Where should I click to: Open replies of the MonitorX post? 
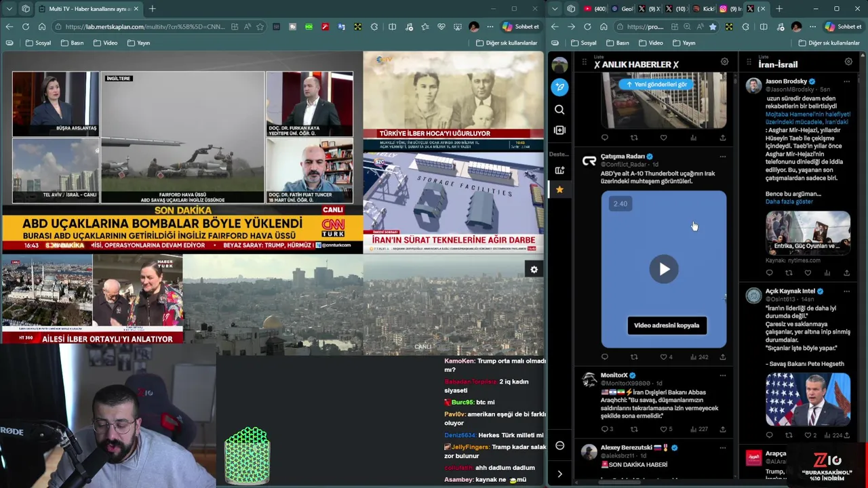(x=607, y=429)
